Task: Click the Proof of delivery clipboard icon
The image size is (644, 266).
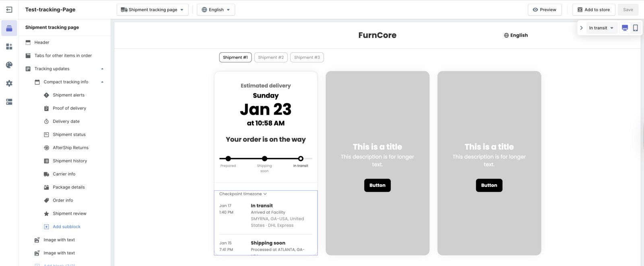Action: pos(46,108)
